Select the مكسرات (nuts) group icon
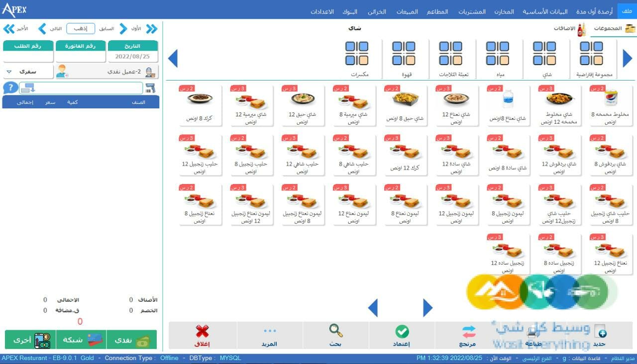This screenshot has height=364, width=637. [357, 54]
